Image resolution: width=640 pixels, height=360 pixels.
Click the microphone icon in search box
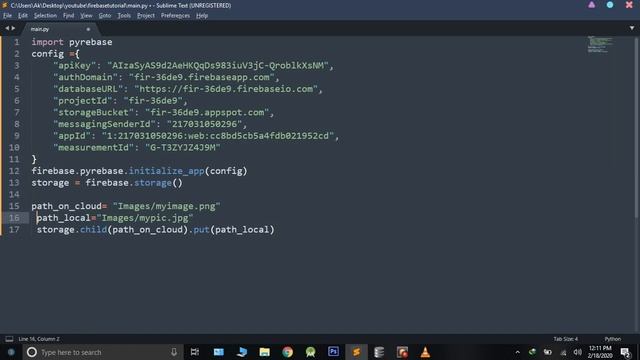tap(174, 352)
